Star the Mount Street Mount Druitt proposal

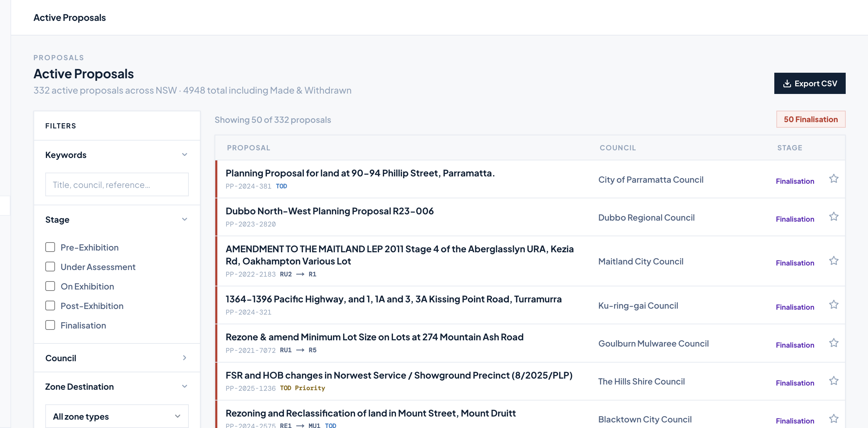coord(834,418)
